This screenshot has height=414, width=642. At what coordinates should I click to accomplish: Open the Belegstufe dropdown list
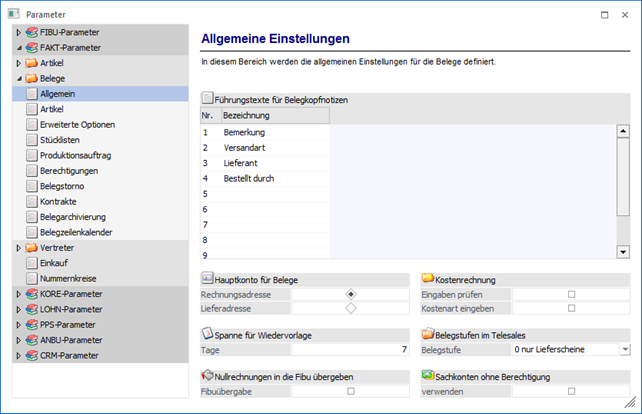(x=624, y=349)
